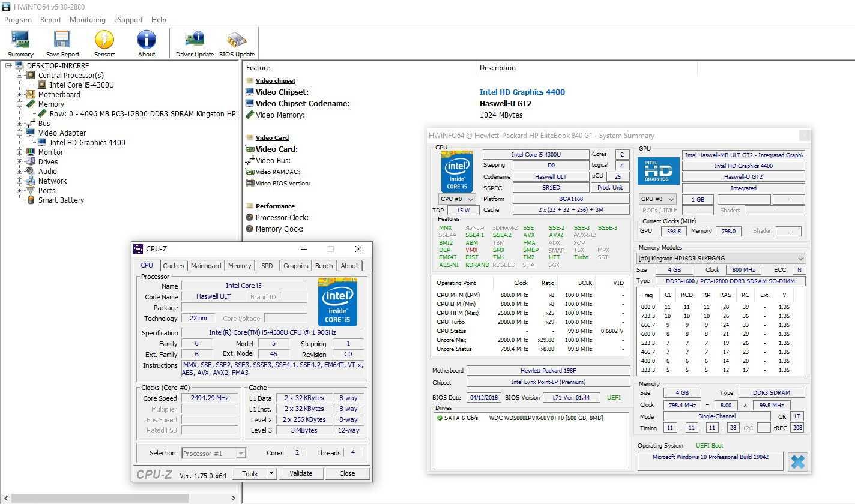
Task: Launch BIOS Update icon
Action: pos(237,40)
